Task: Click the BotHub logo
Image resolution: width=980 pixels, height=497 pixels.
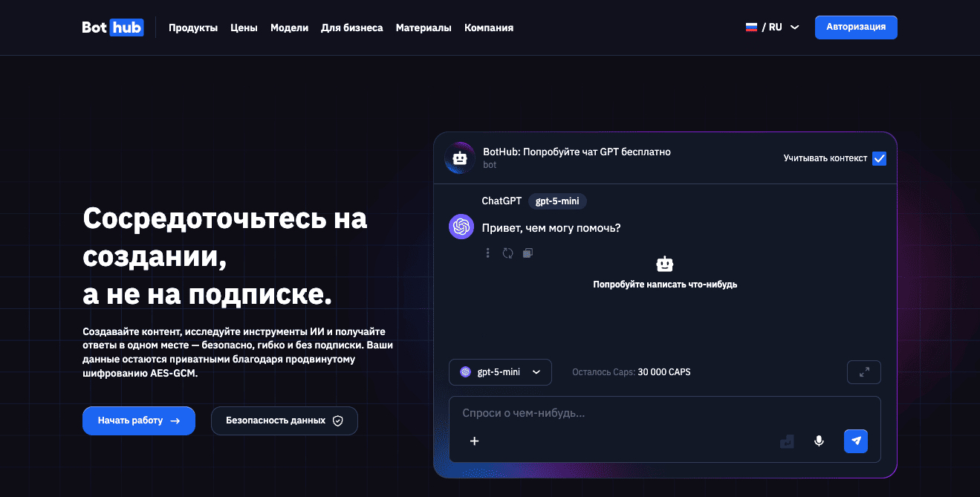Action: (113, 27)
